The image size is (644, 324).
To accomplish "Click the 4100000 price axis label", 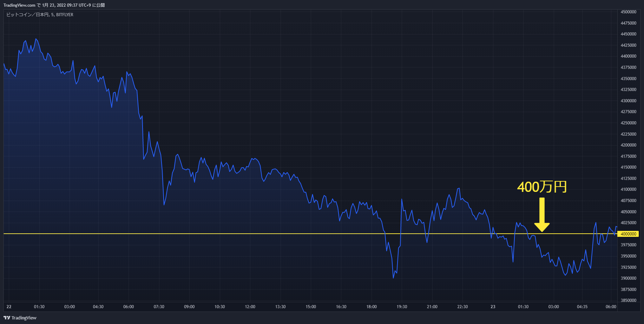I will click(x=628, y=189).
